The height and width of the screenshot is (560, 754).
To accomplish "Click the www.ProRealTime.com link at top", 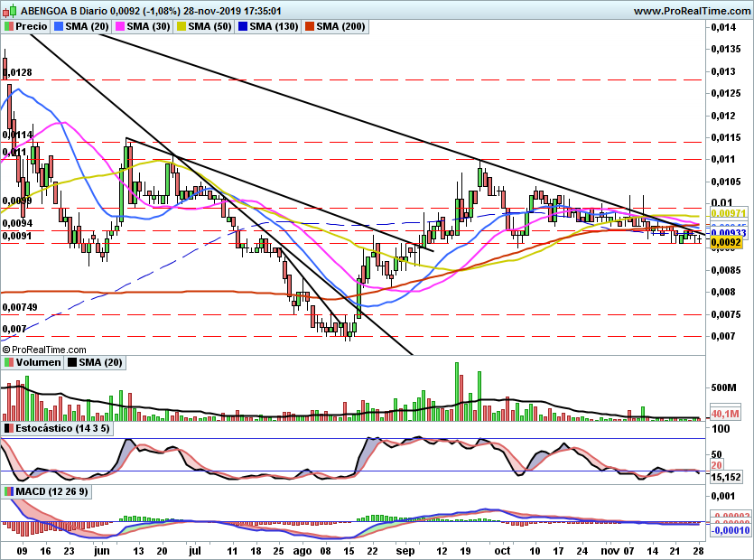I will 692,11.
